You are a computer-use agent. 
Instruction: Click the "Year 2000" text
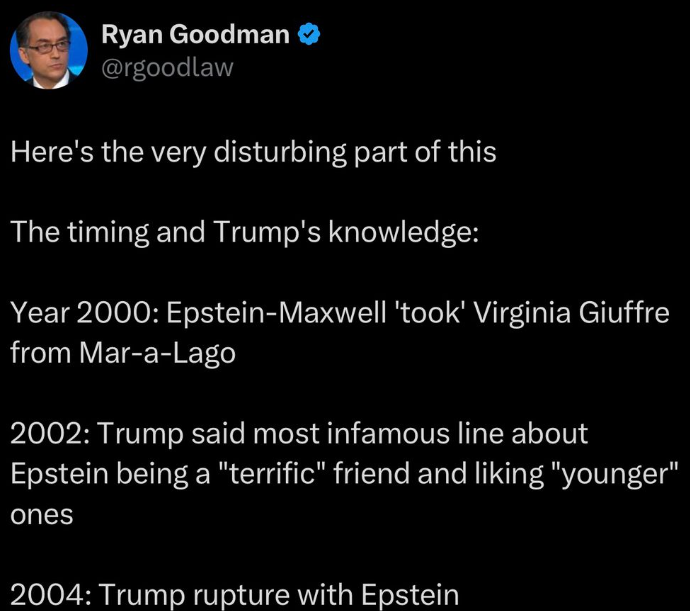84,313
